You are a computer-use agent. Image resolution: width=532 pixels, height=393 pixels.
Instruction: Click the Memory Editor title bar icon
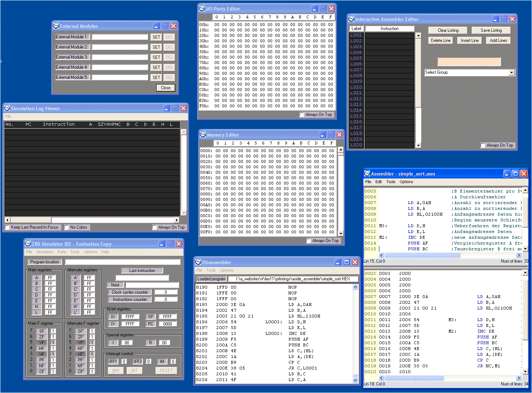(x=203, y=135)
